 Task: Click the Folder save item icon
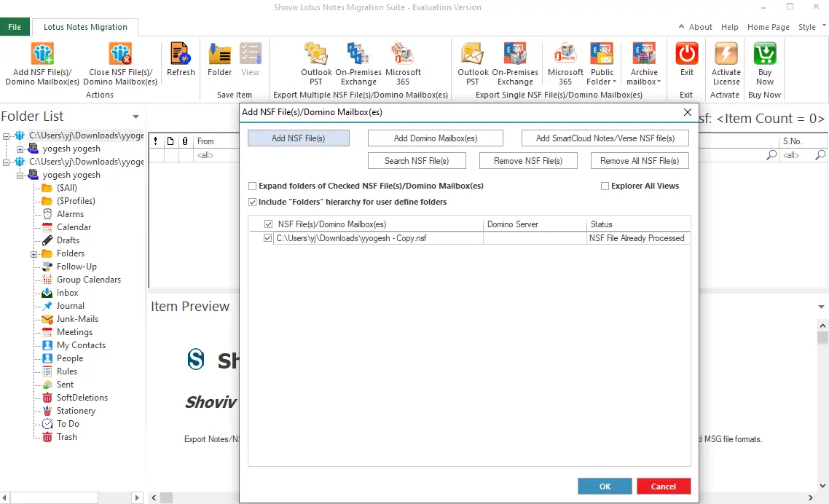coord(220,53)
